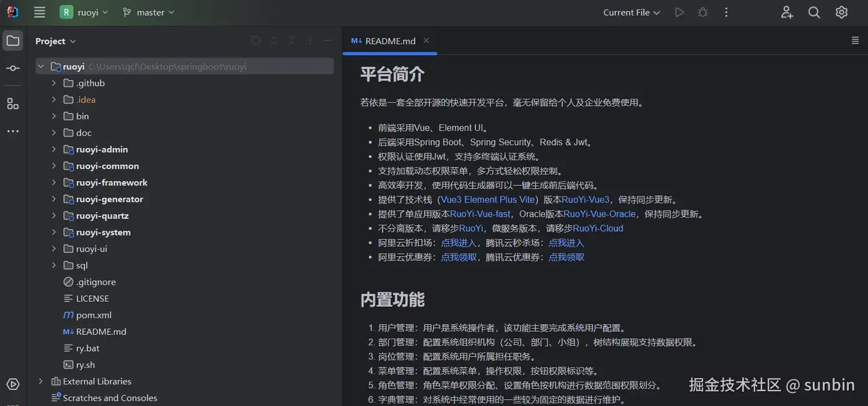Open the Current File run configuration dropdown
The image size is (868, 406).
(632, 12)
